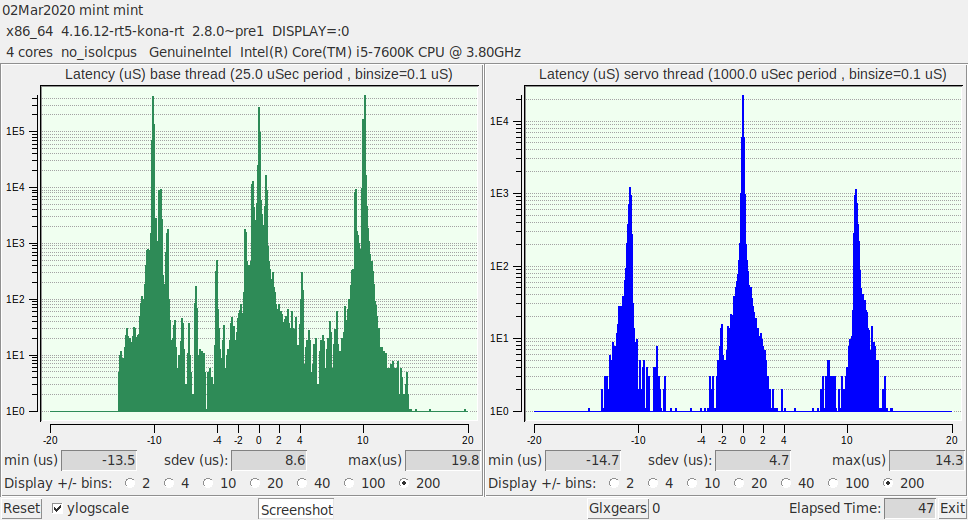Click the Elapsed Time label
Viewport: 968px width, 520px height.
835,508
